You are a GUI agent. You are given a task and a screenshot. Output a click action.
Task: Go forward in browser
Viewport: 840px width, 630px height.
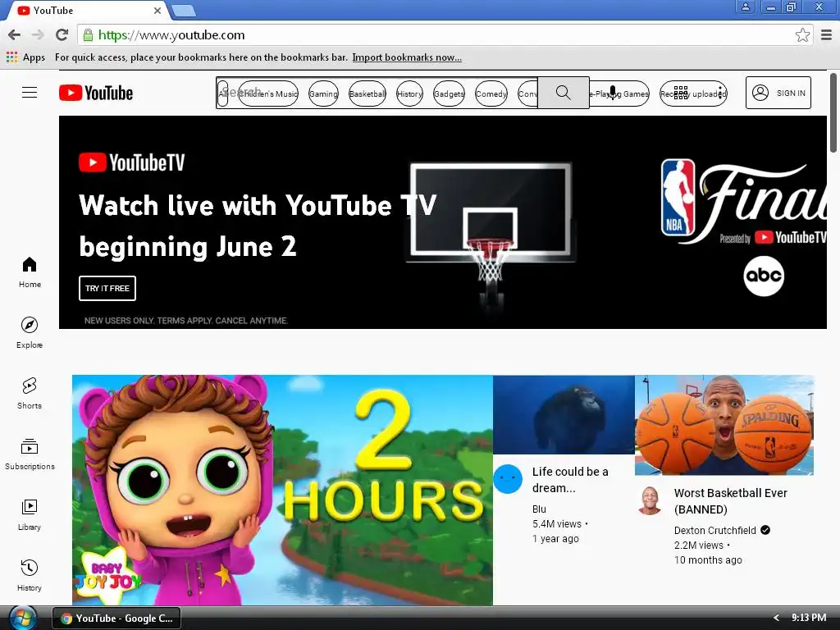pos(38,34)
